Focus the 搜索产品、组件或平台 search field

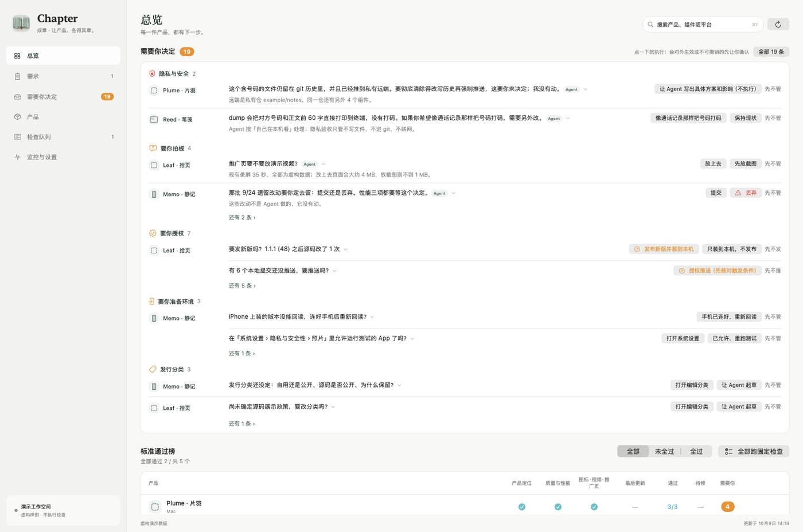pyautogui.click(x=703, y=25)
